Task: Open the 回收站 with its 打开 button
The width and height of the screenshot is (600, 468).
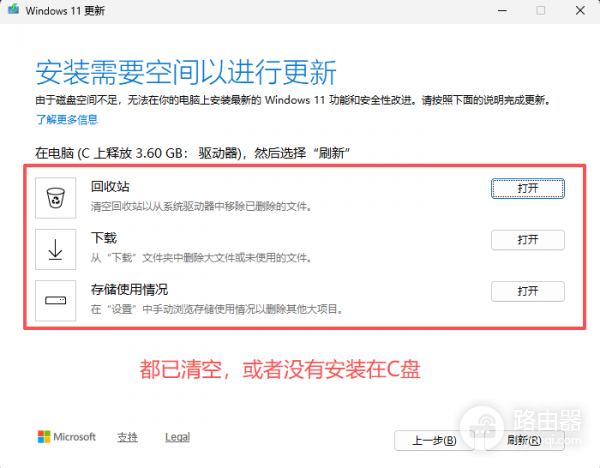Action: (528, 188)
